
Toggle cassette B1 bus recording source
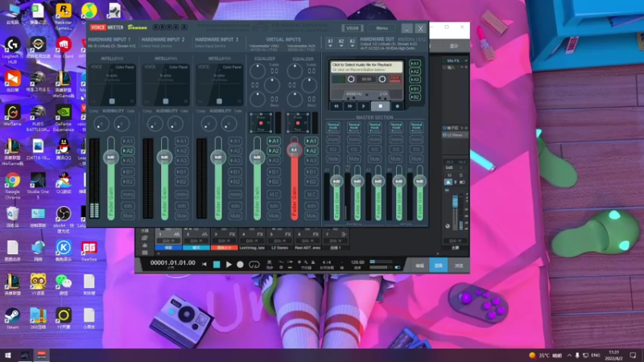tap(415, 89)
